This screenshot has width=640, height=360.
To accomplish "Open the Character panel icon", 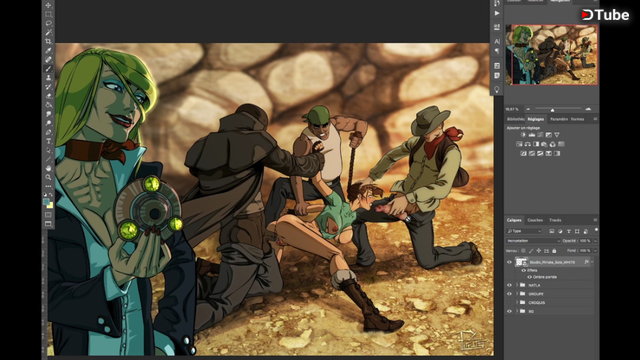I will click(x=497, y=41).
